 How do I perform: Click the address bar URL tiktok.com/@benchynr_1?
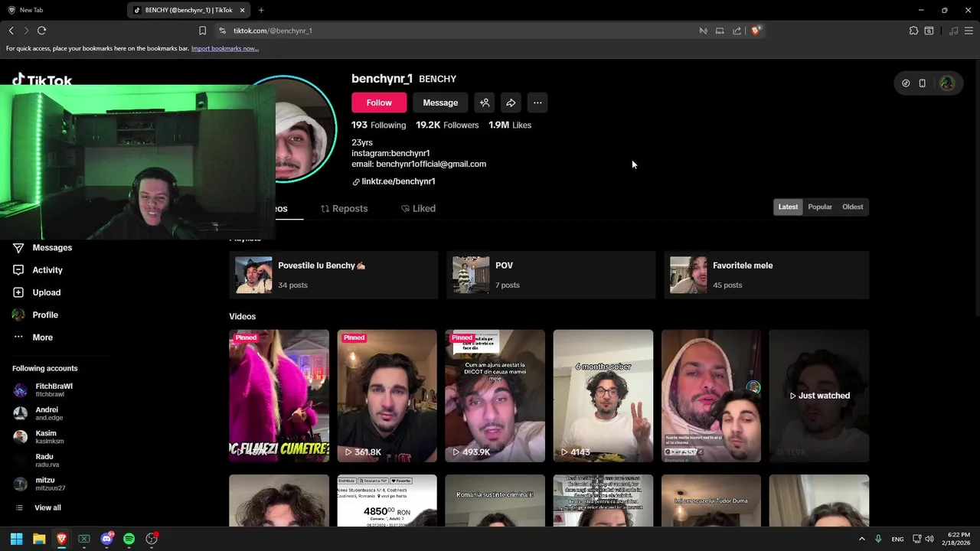273,31
